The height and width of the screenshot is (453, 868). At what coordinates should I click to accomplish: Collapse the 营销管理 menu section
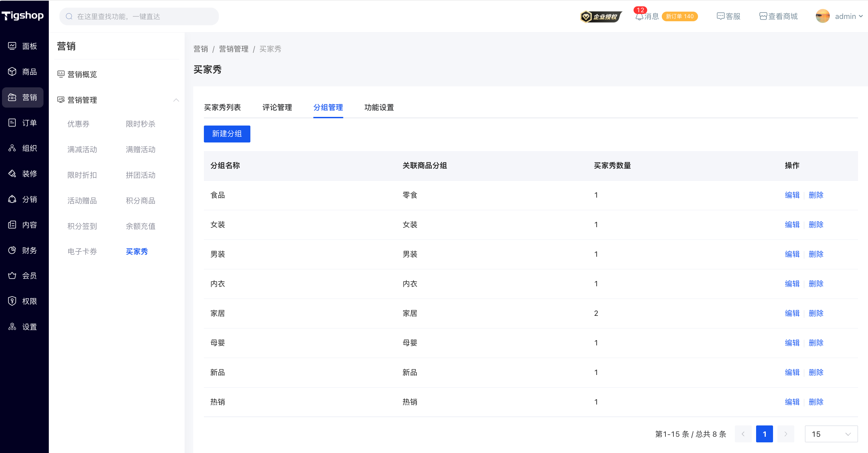coord(176,100)
